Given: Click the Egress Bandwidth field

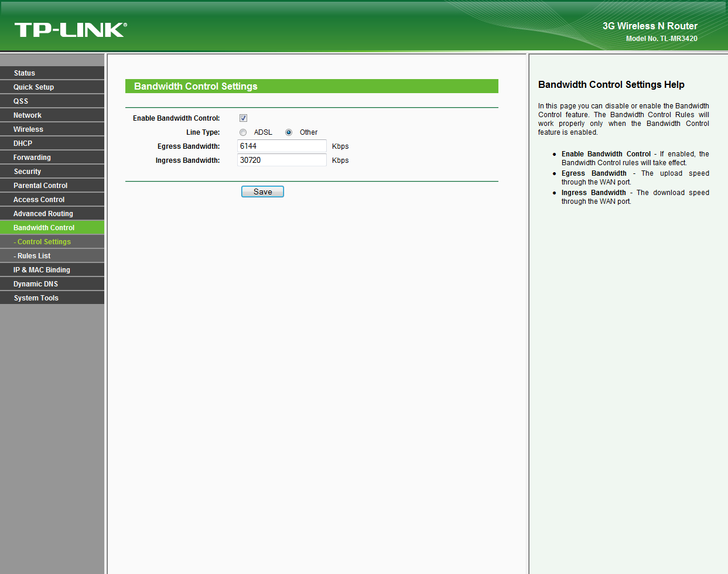Looking at the screenshot, I should coord(282,146).
